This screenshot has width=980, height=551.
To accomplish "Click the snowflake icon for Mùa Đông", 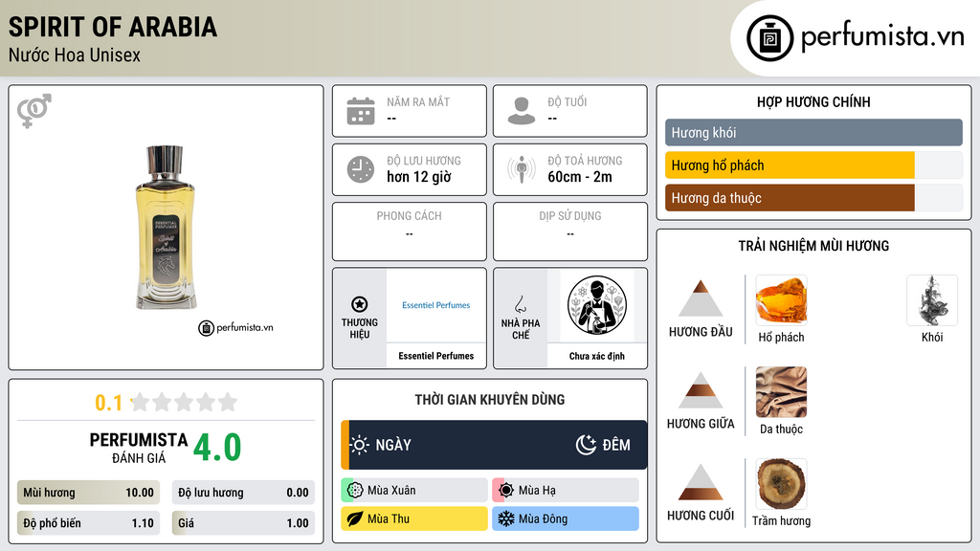I will (x=505, y=518).
